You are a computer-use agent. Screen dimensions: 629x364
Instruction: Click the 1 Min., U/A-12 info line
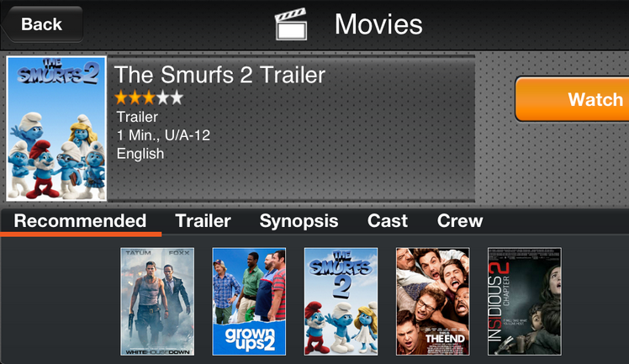click(x=163, y=135)
